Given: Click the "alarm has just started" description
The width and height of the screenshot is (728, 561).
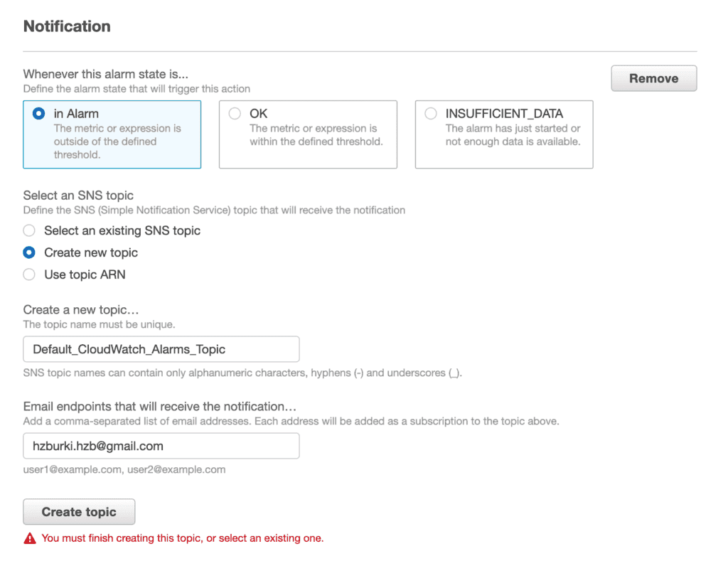Looking at the screenshot, I should [x=513, y=135].
